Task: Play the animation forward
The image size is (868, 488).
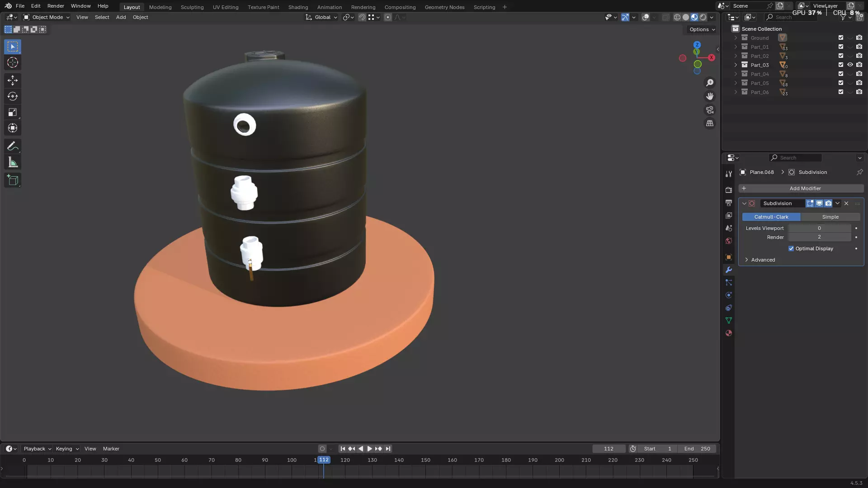Action: point(369,449)
